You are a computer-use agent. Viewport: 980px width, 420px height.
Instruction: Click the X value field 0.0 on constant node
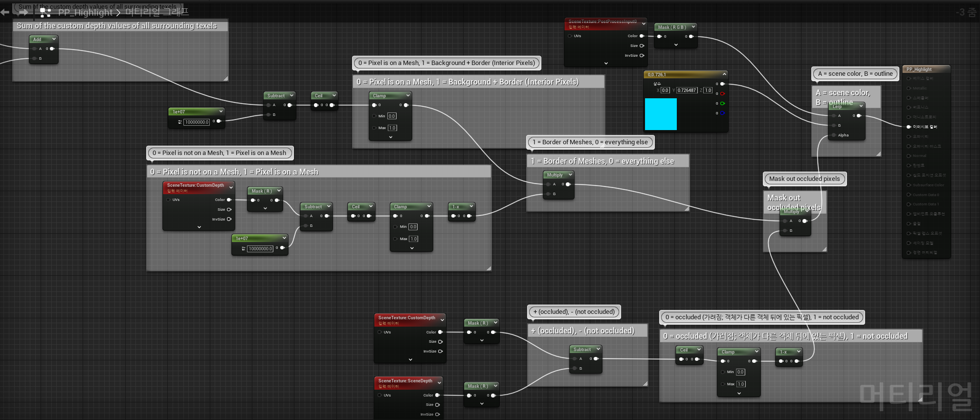pos(665,90)
